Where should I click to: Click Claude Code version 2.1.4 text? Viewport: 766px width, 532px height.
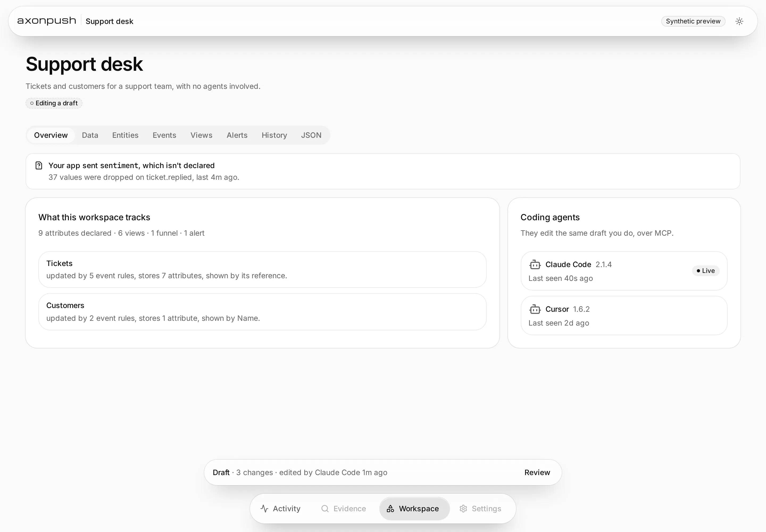pyautogui.click(x=603, y=264)
